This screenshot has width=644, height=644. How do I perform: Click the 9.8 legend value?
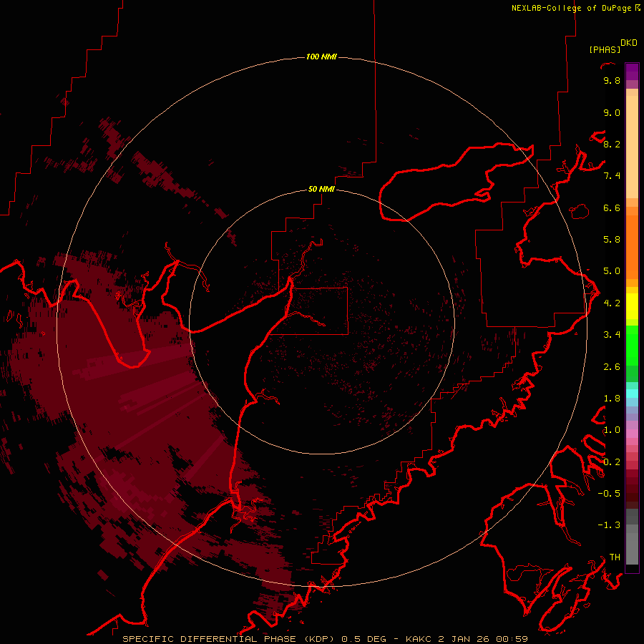click(x=612, y=80)
